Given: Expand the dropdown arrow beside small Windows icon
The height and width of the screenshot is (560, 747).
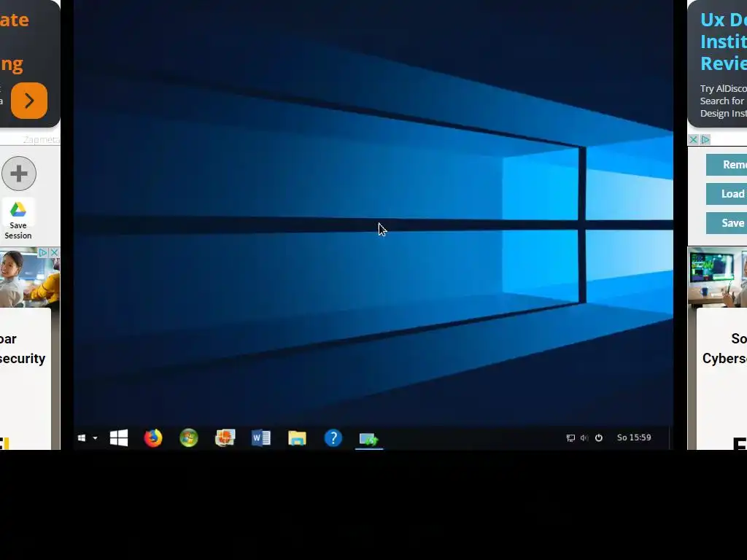Looking at the screenshot, I should point(95,438).
